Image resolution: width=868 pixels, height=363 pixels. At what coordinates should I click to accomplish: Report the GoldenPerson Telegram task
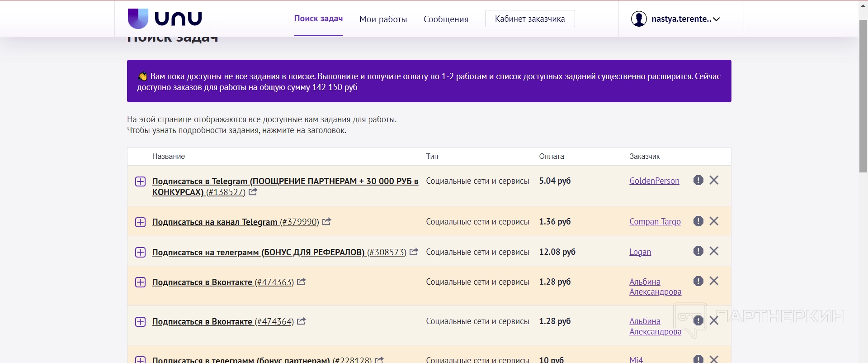coord(698,180)
